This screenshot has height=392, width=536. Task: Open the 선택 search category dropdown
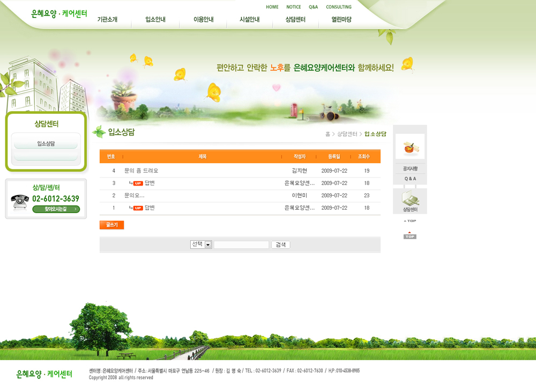click(x=201, y=245)
